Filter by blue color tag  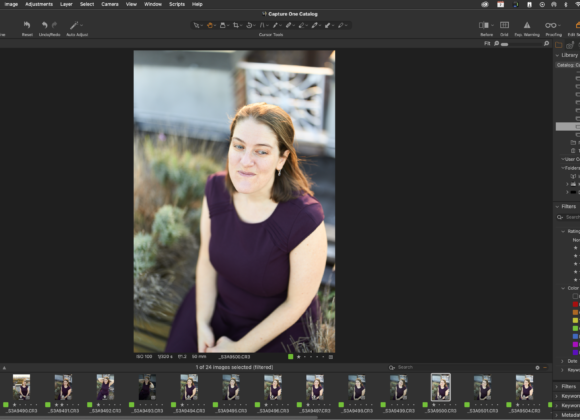pyautogui.click(x=575, y=336)
